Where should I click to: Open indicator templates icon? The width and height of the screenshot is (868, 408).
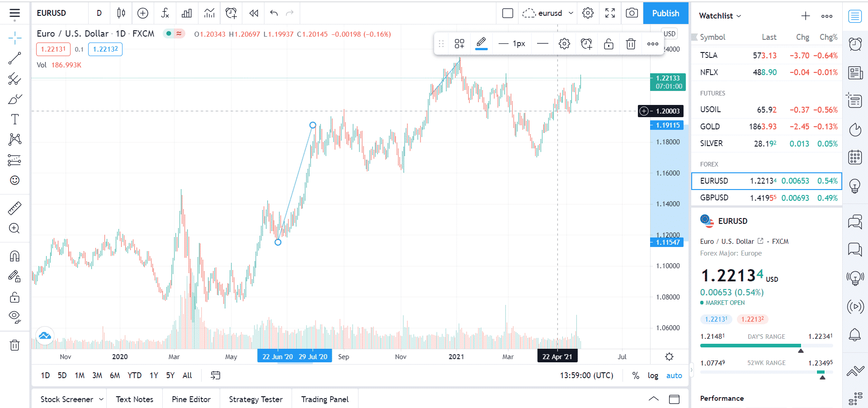coord(209,13)
